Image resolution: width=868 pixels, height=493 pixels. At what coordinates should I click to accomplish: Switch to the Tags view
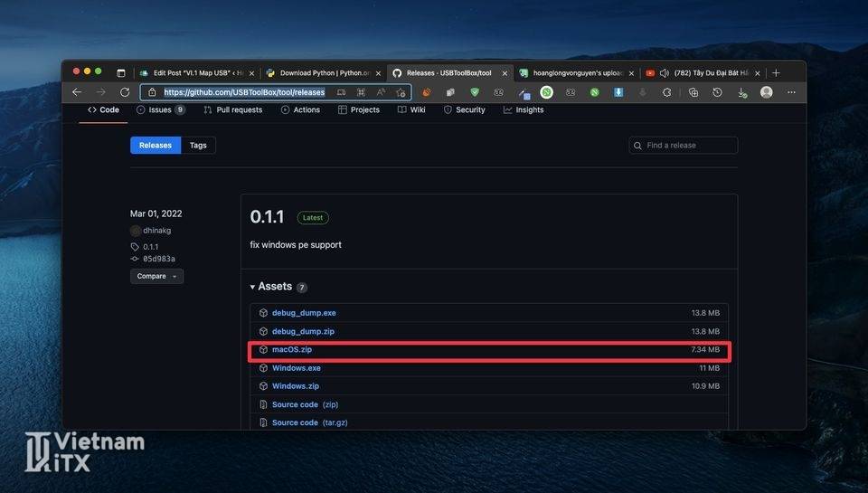(x=198, y=146)
